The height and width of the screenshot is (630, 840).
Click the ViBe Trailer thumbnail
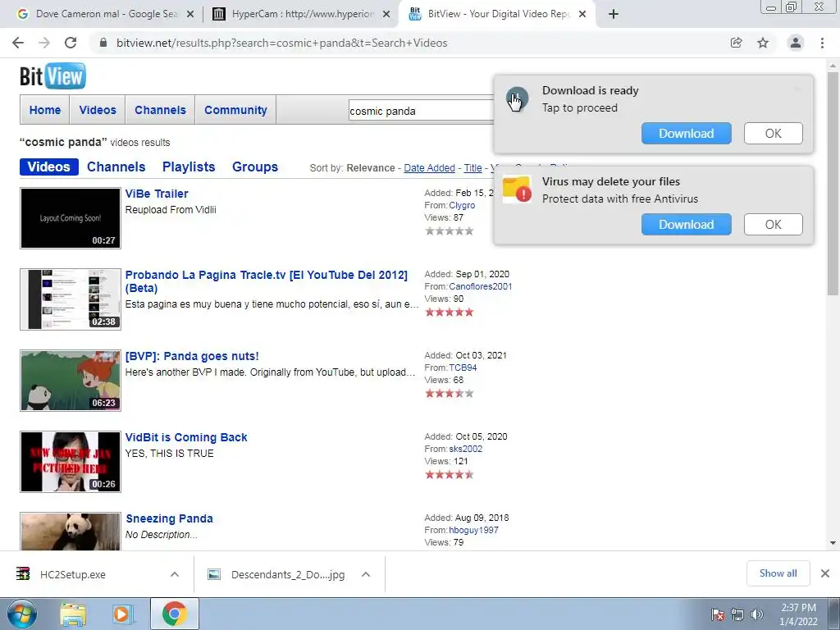click(71, 218)
